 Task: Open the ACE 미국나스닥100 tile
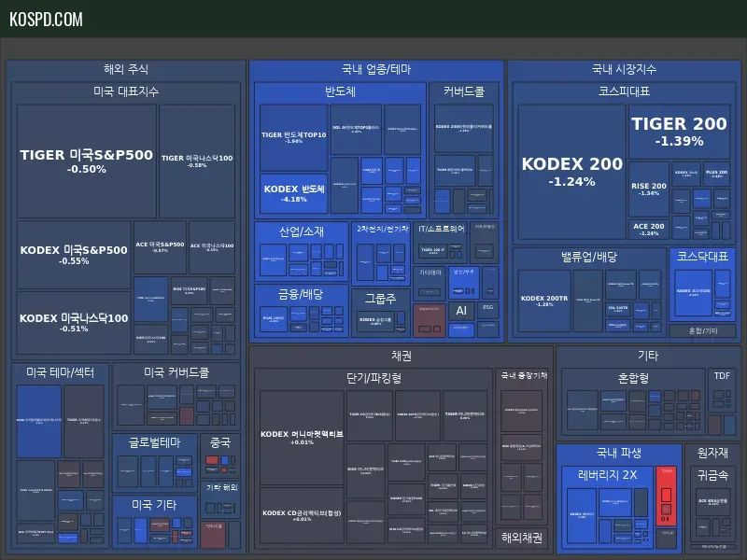click(212, 246)
